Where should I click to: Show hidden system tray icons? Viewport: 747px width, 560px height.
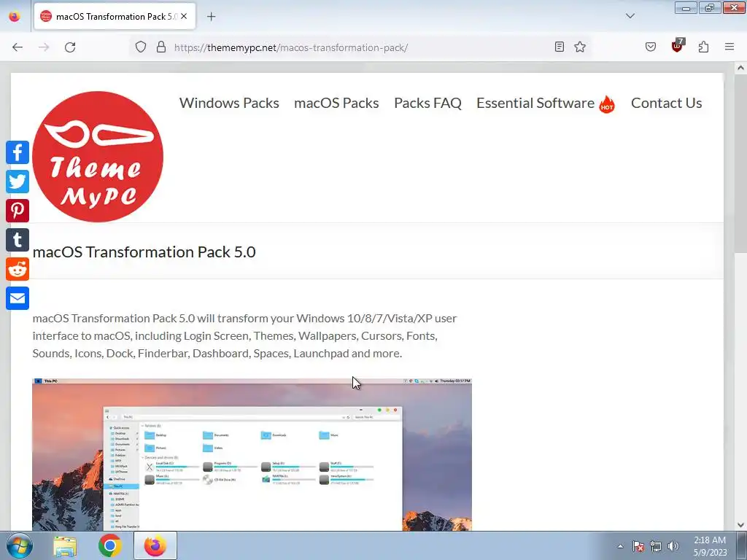tap(620, 546)
